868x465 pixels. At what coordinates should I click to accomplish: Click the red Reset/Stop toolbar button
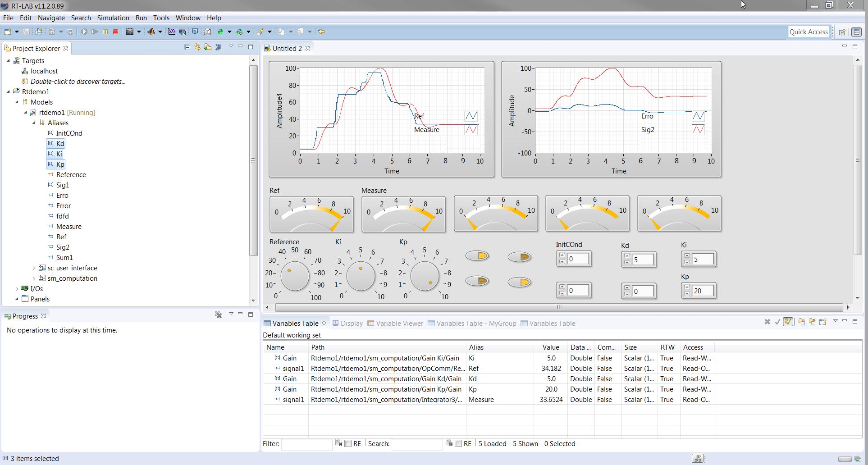[x=116, y=32]
